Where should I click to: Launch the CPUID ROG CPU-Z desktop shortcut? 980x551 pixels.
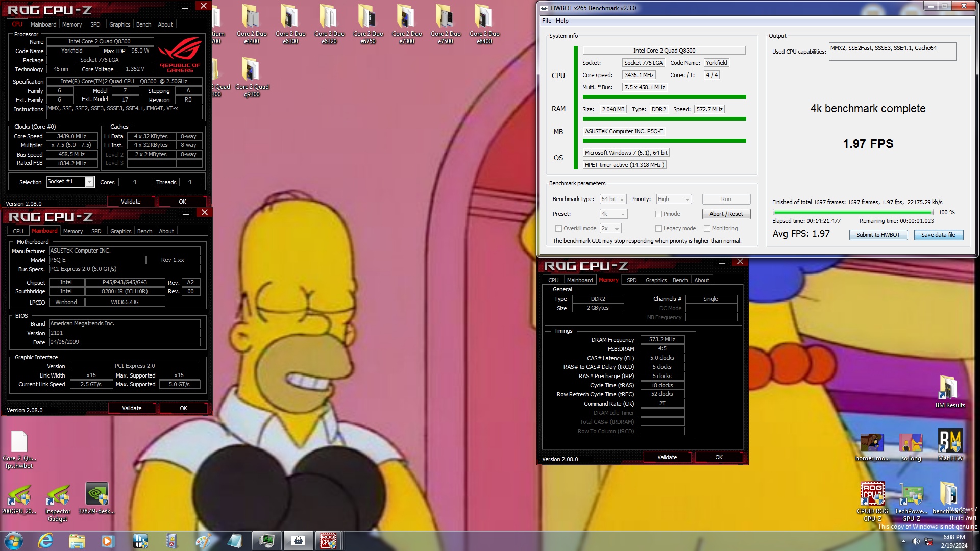(x=872, y=502)
